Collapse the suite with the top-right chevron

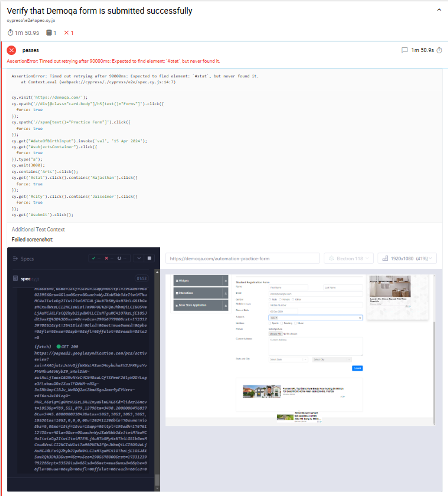pyautogui.click(x=439, y=10)
